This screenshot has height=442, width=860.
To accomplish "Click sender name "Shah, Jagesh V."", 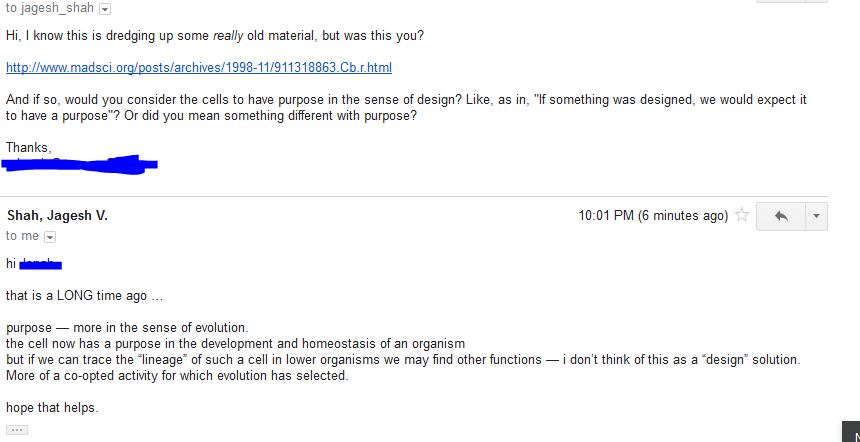I will point(57,216).
